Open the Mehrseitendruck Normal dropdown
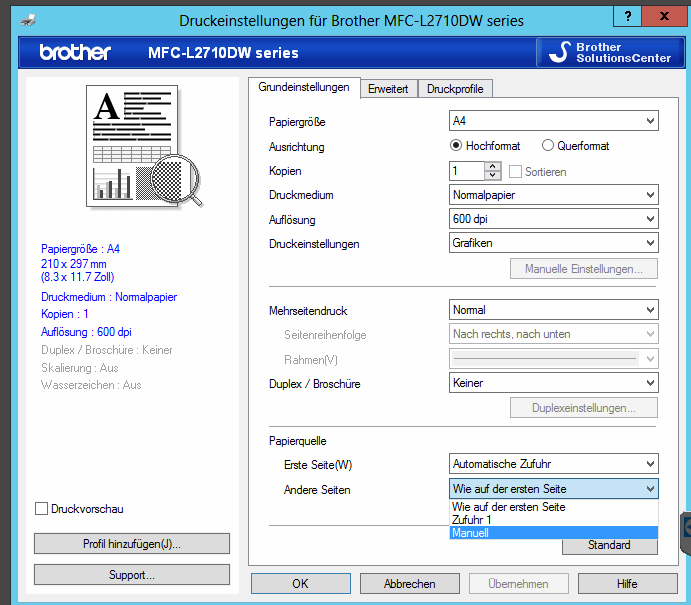 pos(554,310)
